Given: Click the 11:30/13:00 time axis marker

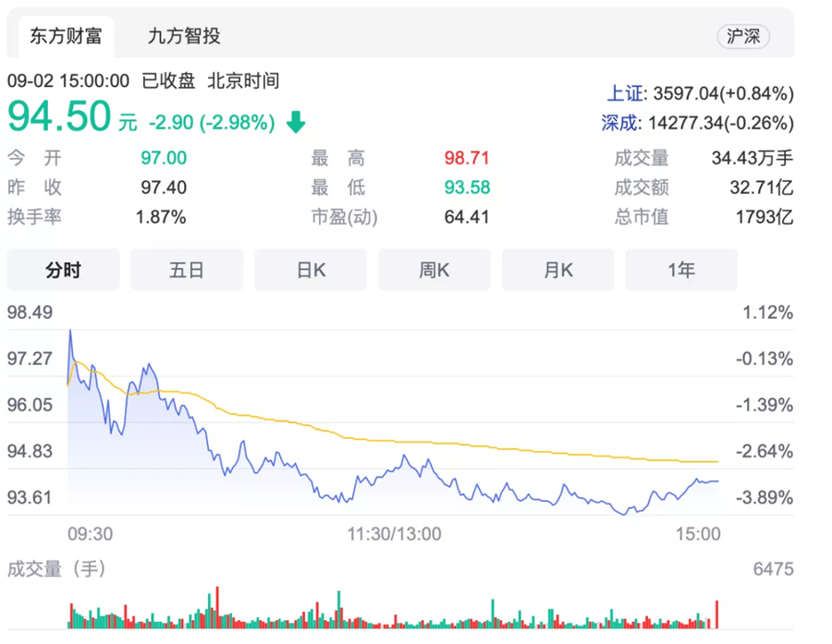Looking at the screenshot, I should click(394, 534).
